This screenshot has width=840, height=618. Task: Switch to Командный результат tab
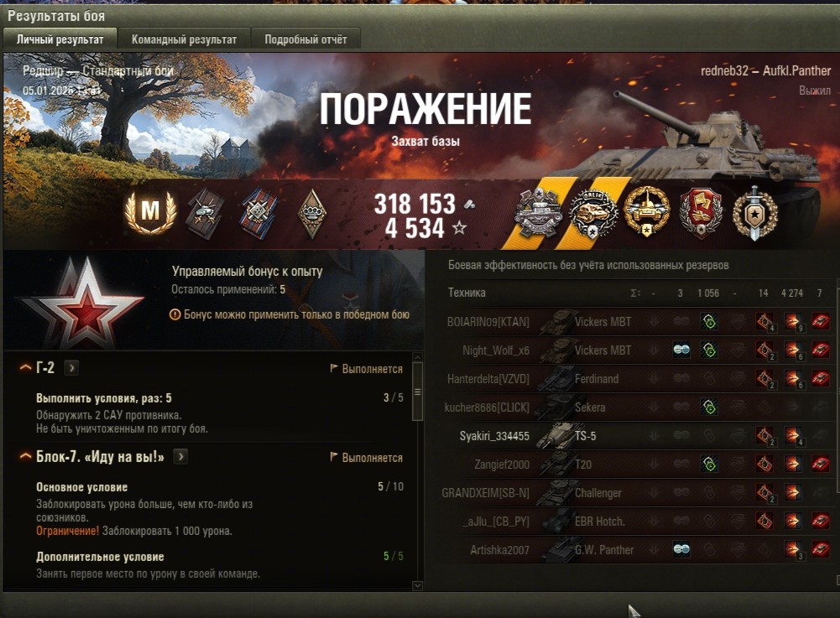click(184, 39)
